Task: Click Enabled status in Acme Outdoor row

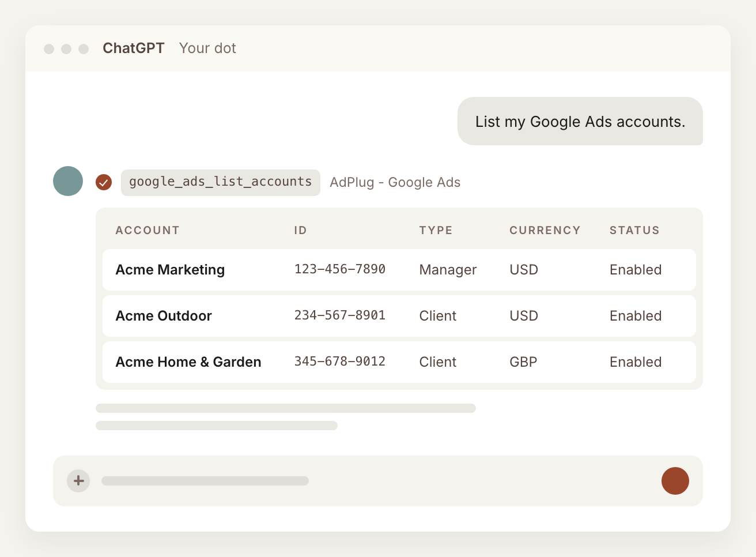Action: click(636, 316)
